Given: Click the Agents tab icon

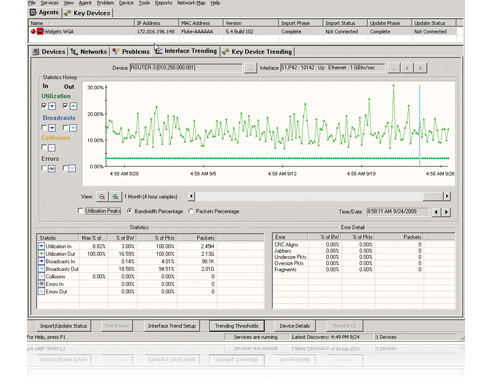Looking at the screenshot, I should (33, 12).
